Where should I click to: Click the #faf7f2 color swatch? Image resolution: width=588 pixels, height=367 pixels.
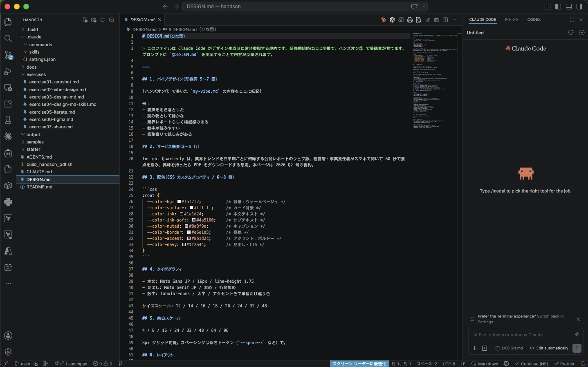click(179, 201)
